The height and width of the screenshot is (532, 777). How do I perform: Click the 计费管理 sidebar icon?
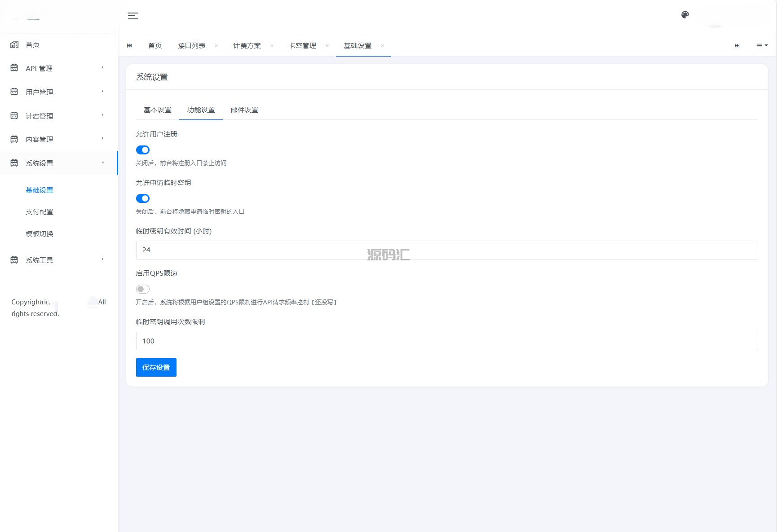pos(14,115)
